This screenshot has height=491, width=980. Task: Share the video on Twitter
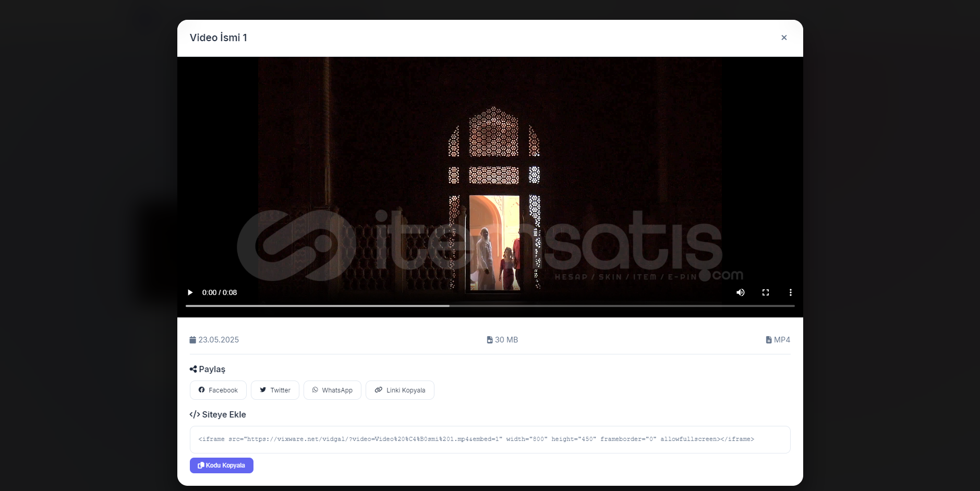coord(275,390)
